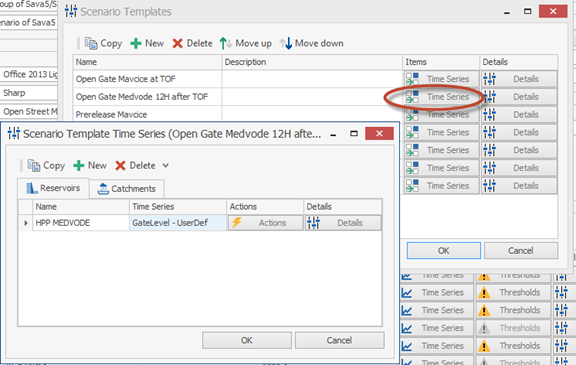Click Actions column header
The height and width of the screenshot is (365, 576).
click(265, 207)
